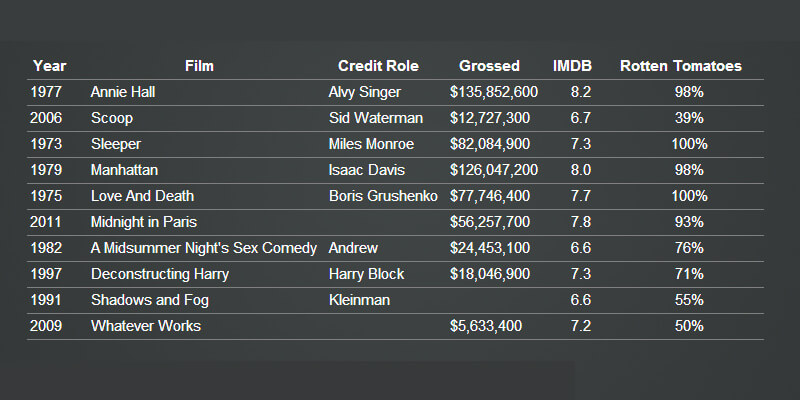800x400 pixels.
Task: Click the Deconstructing Harry title
Action: click(160, 274)
